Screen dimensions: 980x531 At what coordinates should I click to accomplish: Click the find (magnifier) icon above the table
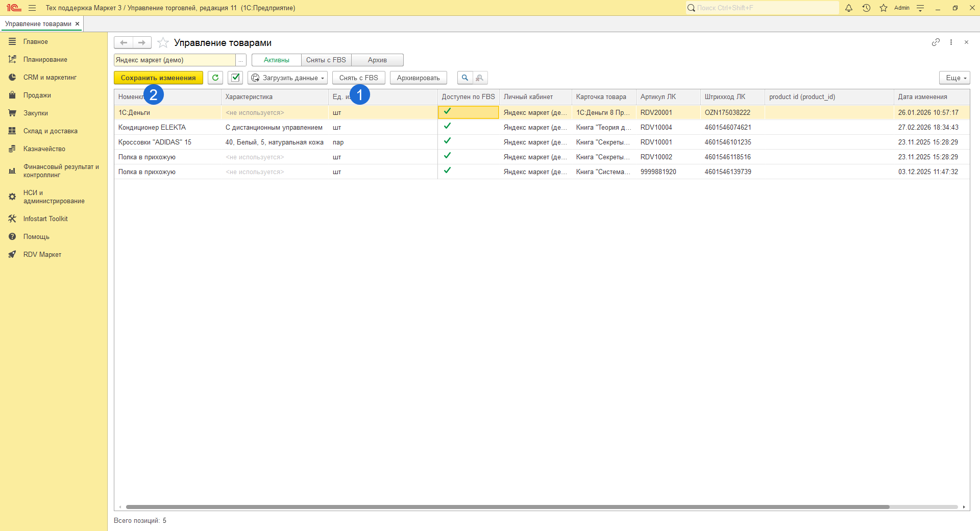pyautogui.click(x=464, y=78)
